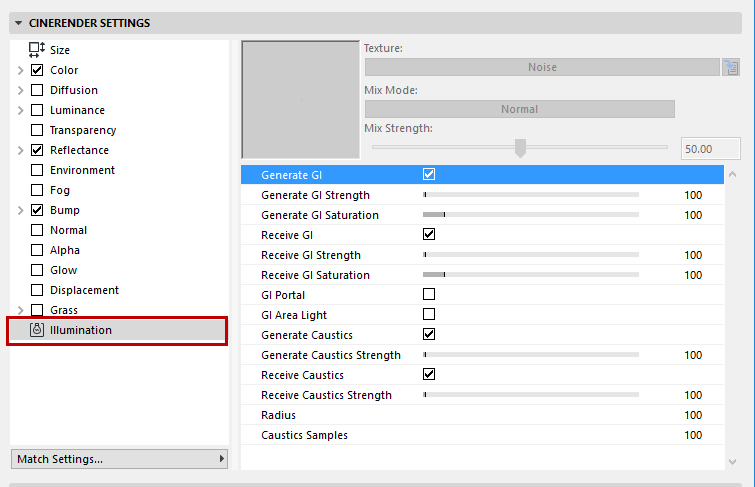Click the Noise texture preview thumbnail

click(300, 98)
